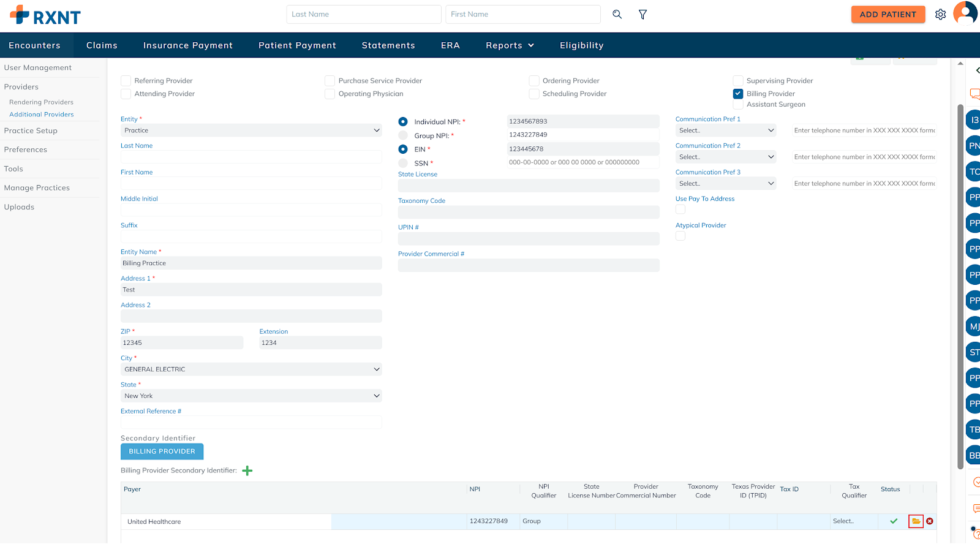980x544 pixels.
Task: Click the ADD PATIENT button
Action: 888,14
